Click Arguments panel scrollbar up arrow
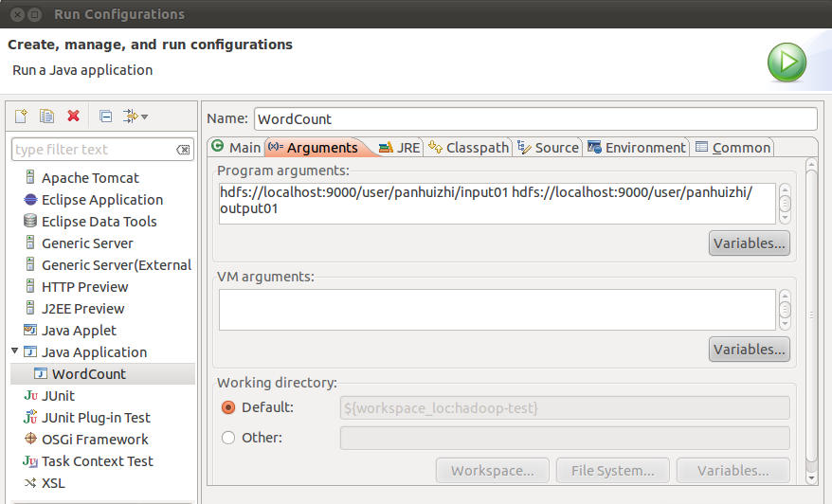Viewport: 832px width, 504px height. (x=811, y=165)
